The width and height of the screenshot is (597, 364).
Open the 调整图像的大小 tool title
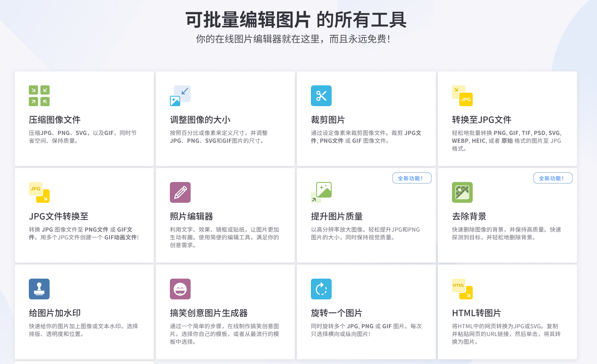200,120
